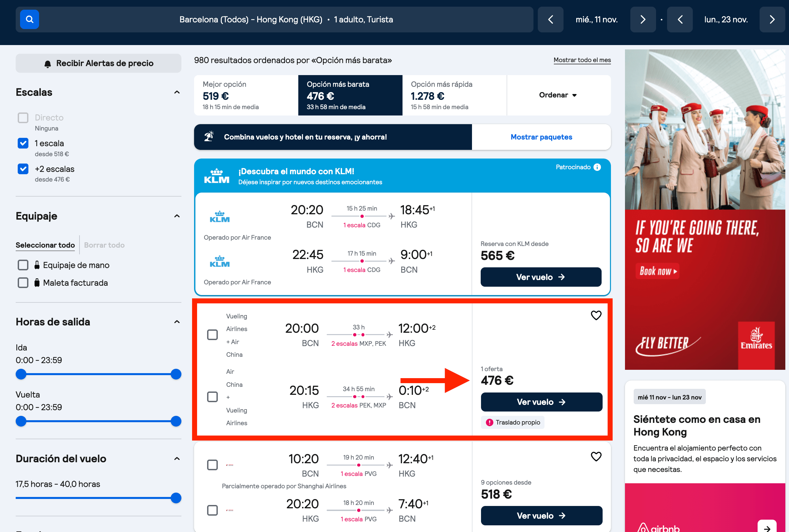Check the 20:15 HKG return flight checkbox
Image resolution: width=789 pixels, height=532 pixels.
[212, 396]
